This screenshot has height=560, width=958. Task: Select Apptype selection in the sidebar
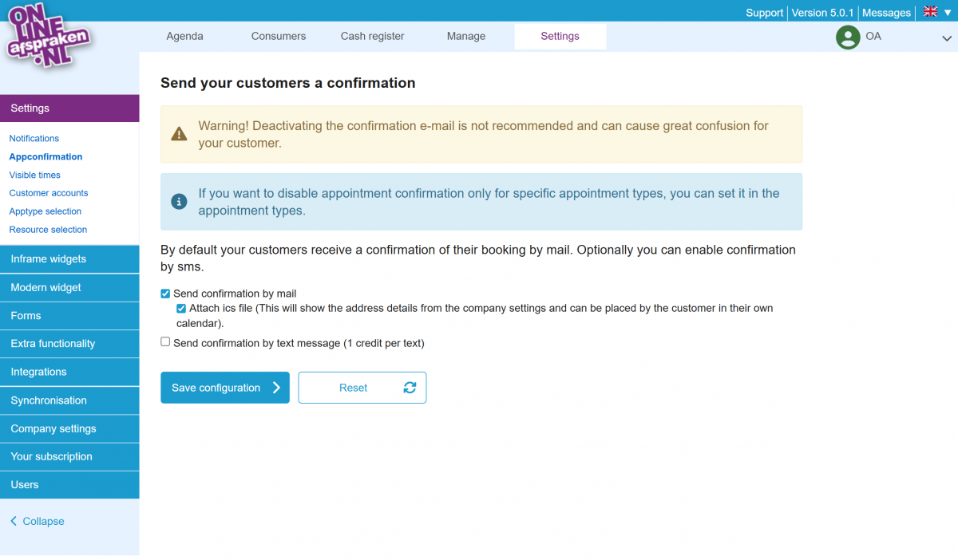pos(46,211)
